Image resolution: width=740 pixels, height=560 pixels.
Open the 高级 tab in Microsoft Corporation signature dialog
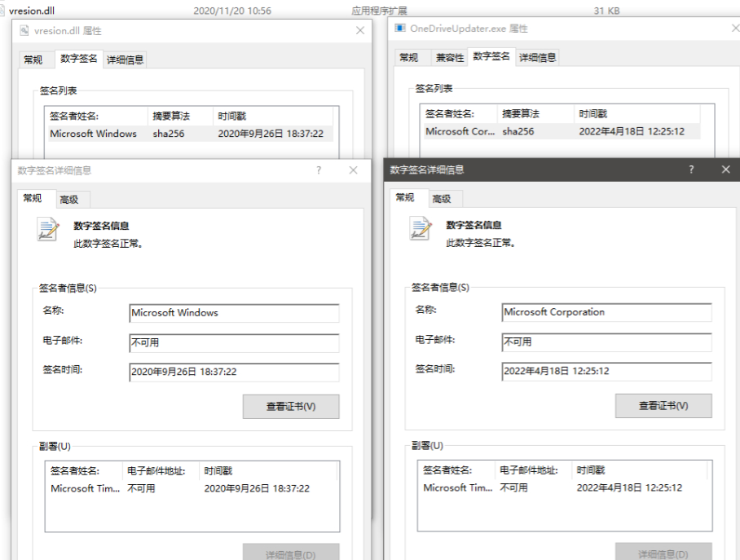441,199
